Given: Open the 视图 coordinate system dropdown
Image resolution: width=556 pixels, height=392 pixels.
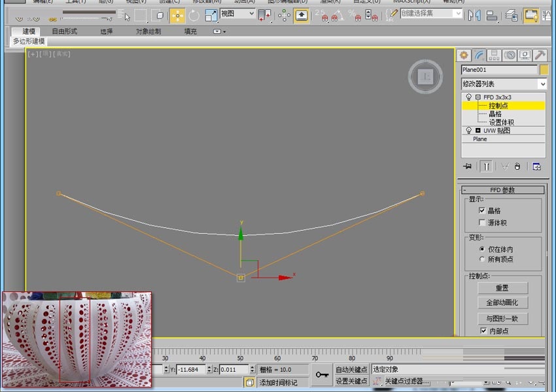Looking at the screenshot, I should [x=237, y=14].
